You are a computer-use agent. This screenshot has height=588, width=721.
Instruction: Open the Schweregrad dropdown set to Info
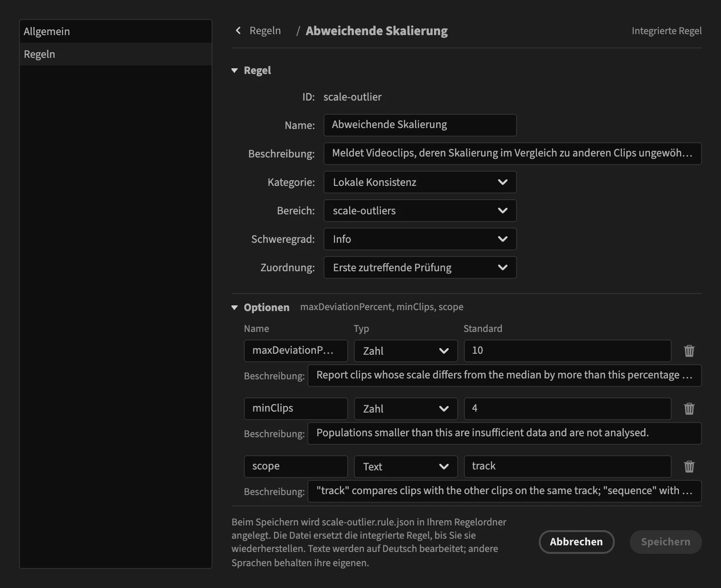click(420, 239)
